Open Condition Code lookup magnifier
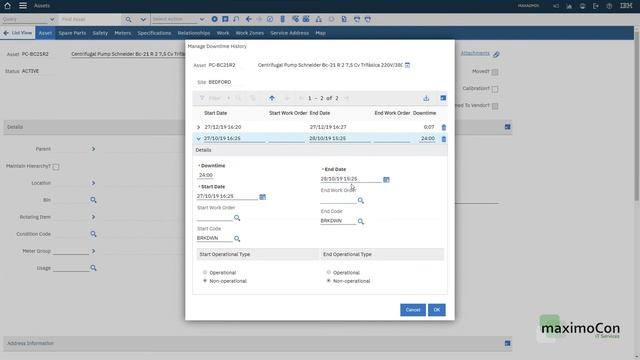The height and width of the screenshot is (360, 640). (93, 234)
